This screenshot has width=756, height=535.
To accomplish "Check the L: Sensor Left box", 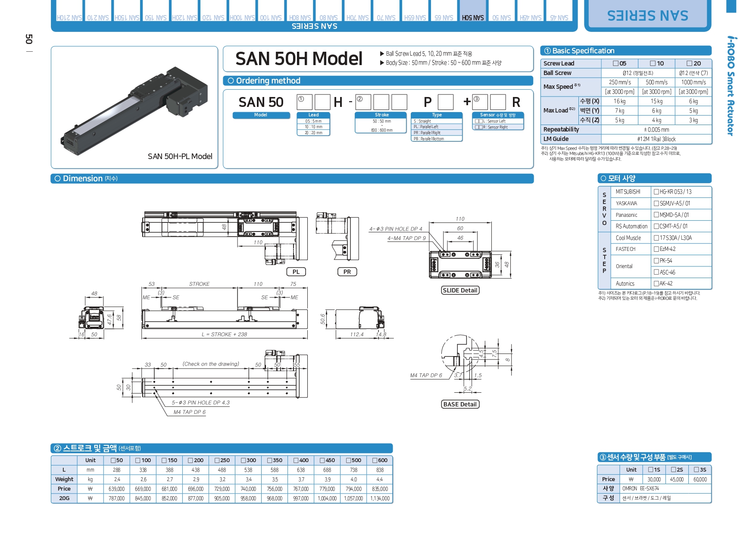I will [x=478, y=122].
